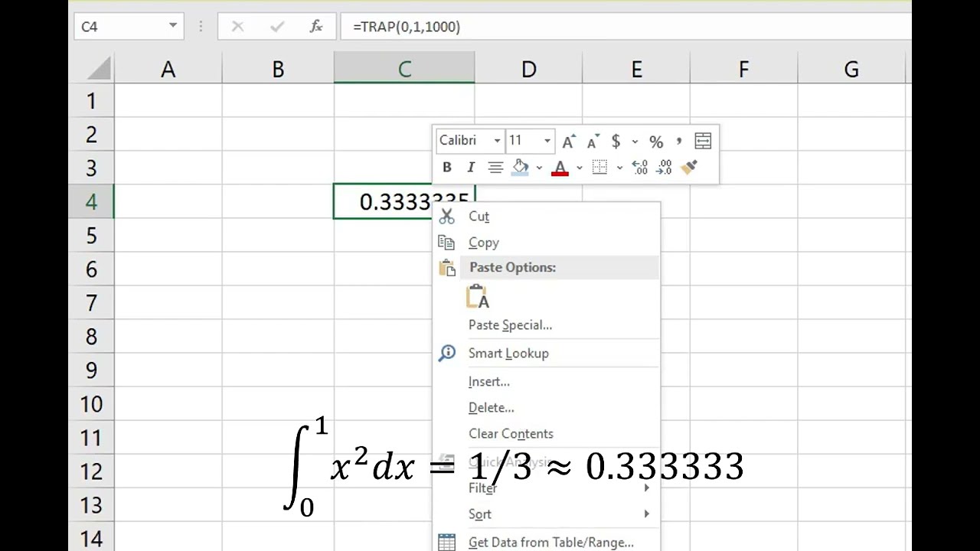Screen dimensions: 980x551
Task: Select row 14 header
Action: 91,537
